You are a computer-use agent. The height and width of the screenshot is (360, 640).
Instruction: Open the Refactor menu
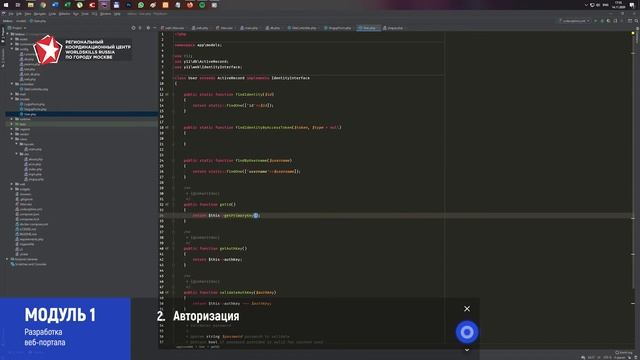tap(64, 14)
